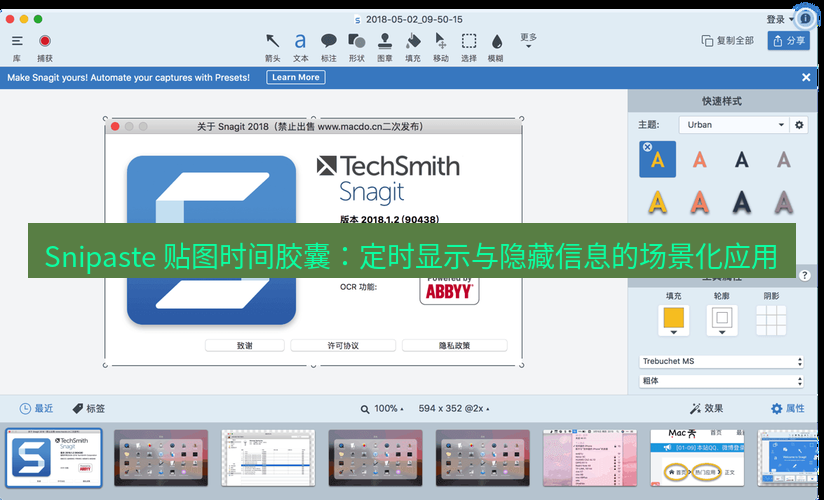Open the Trebuchet MS font dropdown
Viewport: 824px width, 500px height.
(x=722, y=361)
